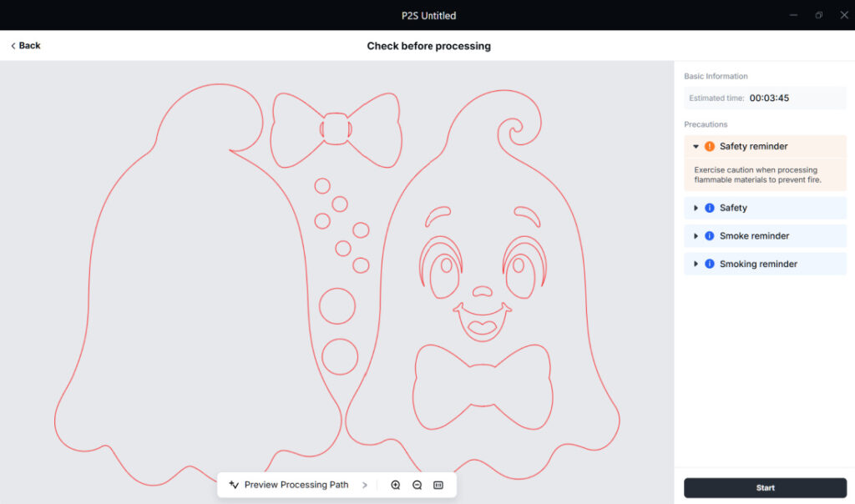Start the processing job
855x504 pixels.
[x=765, y=487]
